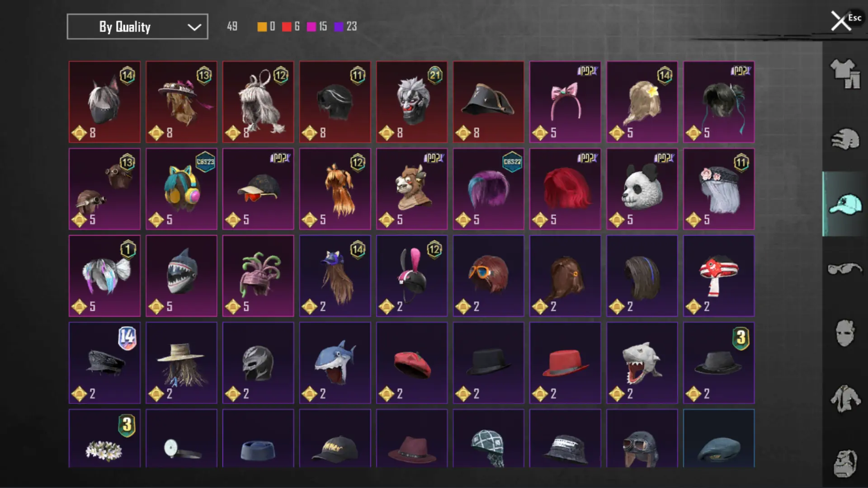Select the cat-ear headphones CBS23 item
Screen dimensions: 868x488
pos(181,189)
